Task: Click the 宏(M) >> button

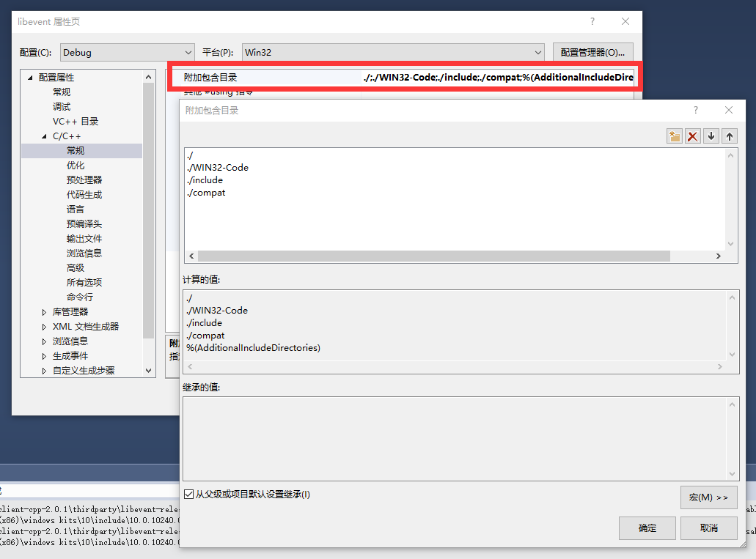Action: coord(708,497)
